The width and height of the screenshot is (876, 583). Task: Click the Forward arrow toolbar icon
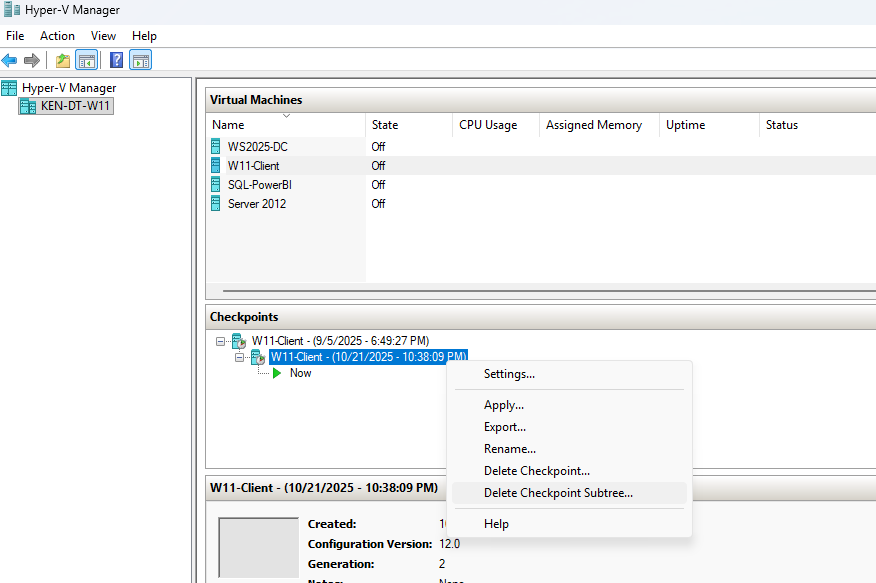coord(32,60)
